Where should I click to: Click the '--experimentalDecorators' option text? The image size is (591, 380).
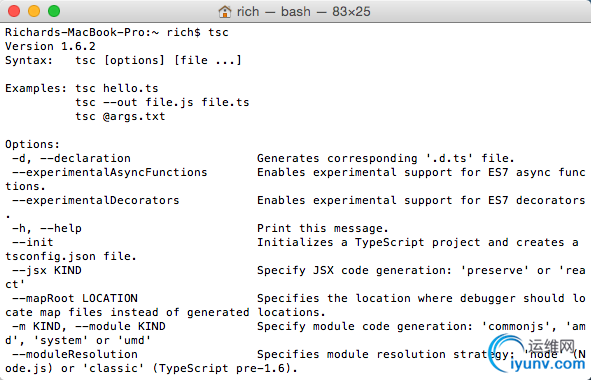click(96, 200)
